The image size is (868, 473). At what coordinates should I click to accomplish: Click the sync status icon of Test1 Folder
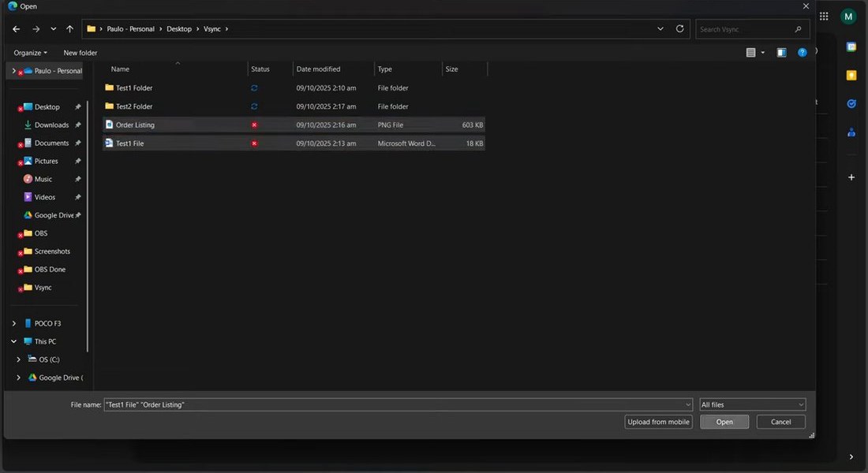[254, 88]
